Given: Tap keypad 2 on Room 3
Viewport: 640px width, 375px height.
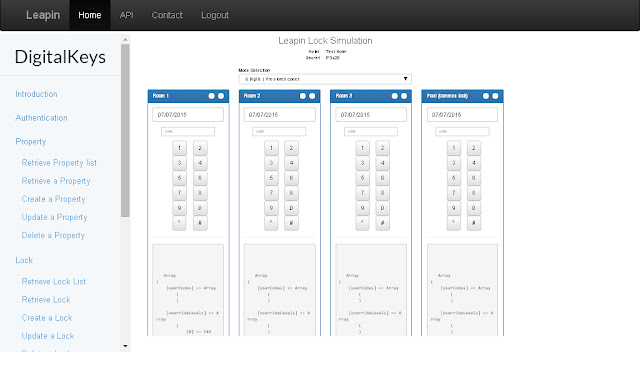Looking at the screenshot, I should [382, 148].
